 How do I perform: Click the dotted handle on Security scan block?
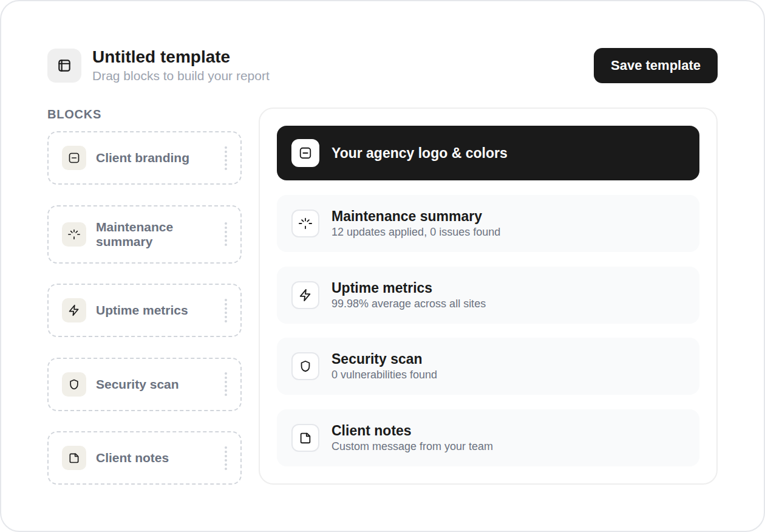(226, 384)
